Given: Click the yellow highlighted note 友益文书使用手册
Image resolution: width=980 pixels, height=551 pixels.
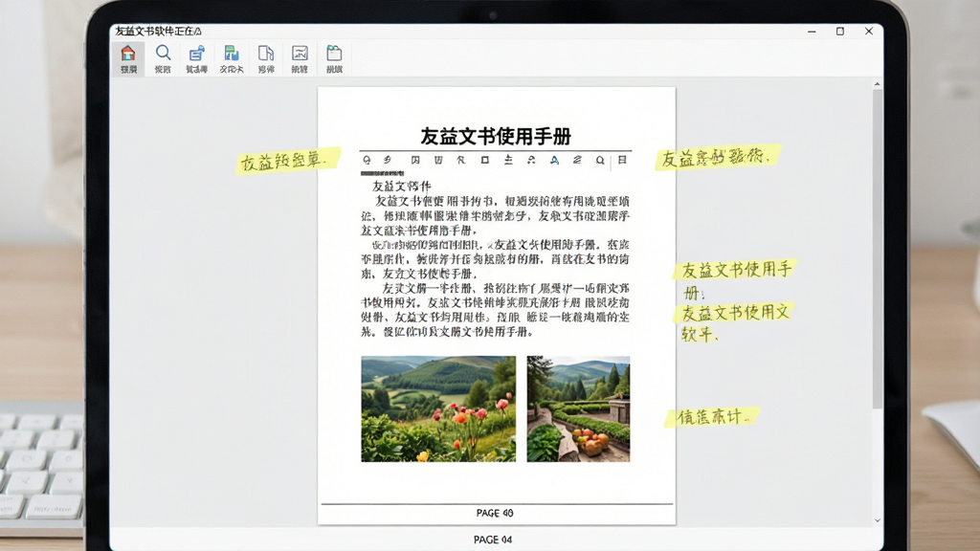Looking at the screenshot, I should pyautogui.click(x=735, y=279).
